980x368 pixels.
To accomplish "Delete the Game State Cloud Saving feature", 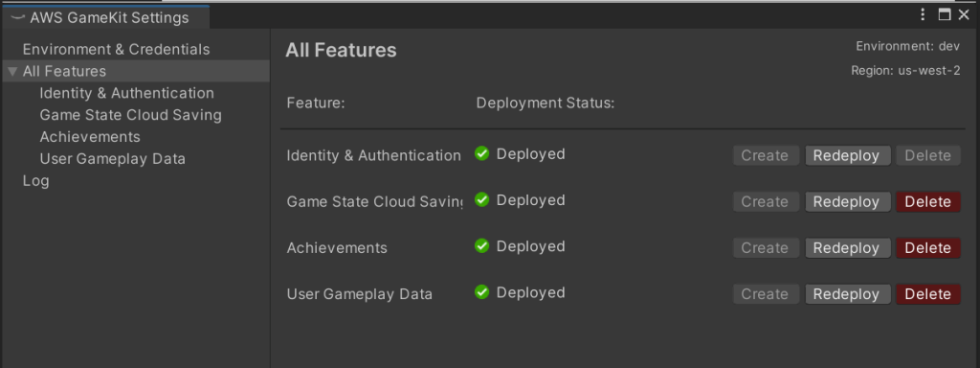I will (928, 202).
